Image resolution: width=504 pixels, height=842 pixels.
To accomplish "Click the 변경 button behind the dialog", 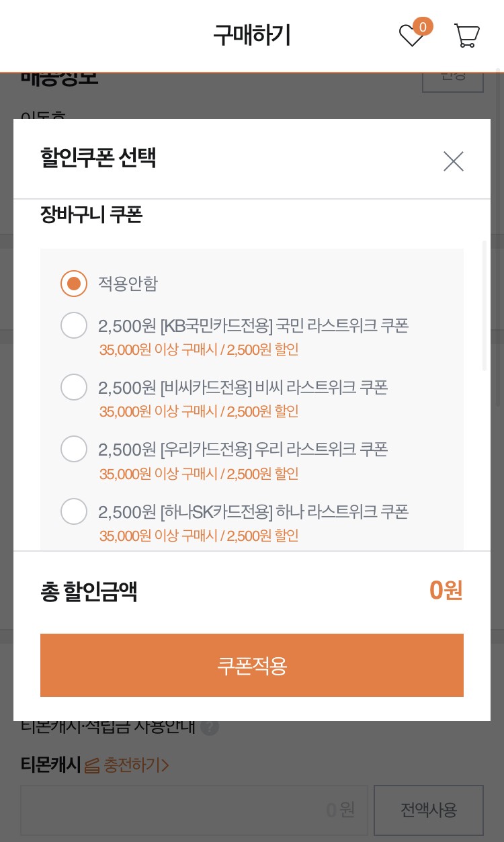I will (453, 79).
